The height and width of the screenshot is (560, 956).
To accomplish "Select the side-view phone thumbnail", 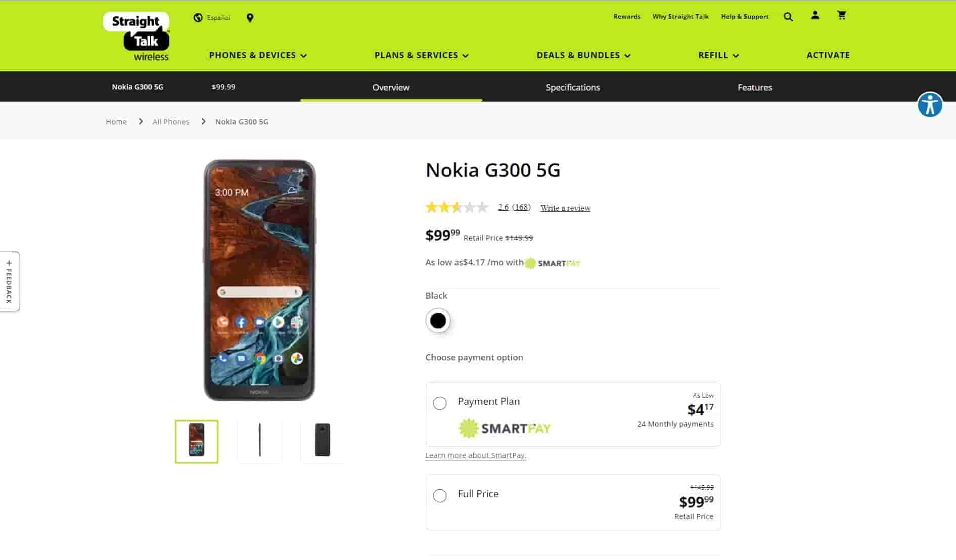I will 259,441.
